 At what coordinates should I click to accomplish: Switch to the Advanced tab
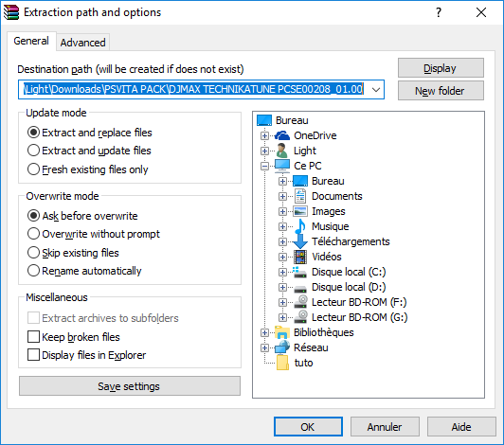(83, 42)
